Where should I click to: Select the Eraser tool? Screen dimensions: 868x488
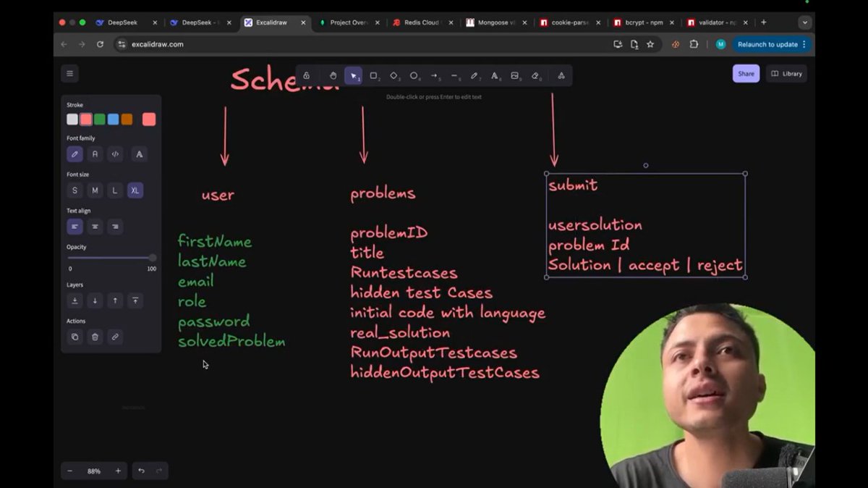536,75
